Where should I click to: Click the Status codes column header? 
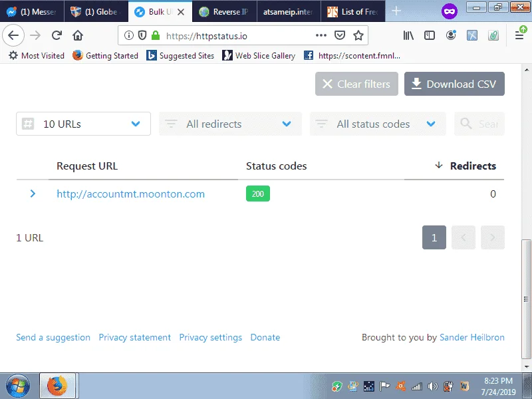276,166
